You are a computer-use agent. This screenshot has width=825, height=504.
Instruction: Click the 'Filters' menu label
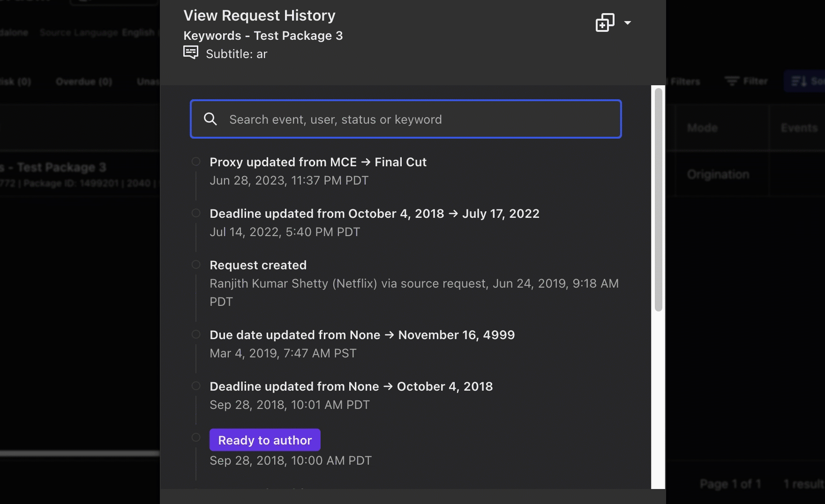coord(685,81)
